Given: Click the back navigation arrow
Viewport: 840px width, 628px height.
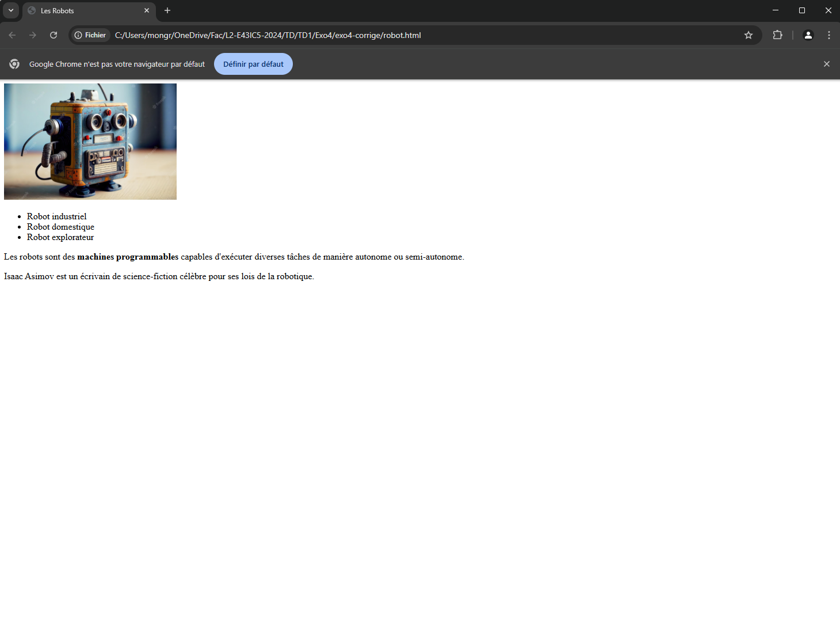Looking at the screenshot, I should [12, 35].
